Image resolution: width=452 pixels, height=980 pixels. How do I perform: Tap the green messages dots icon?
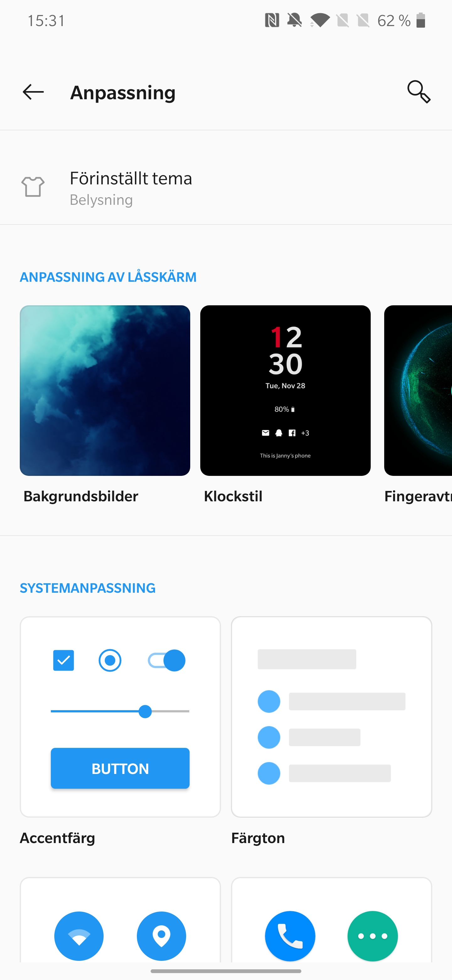(x=373, y=936)
